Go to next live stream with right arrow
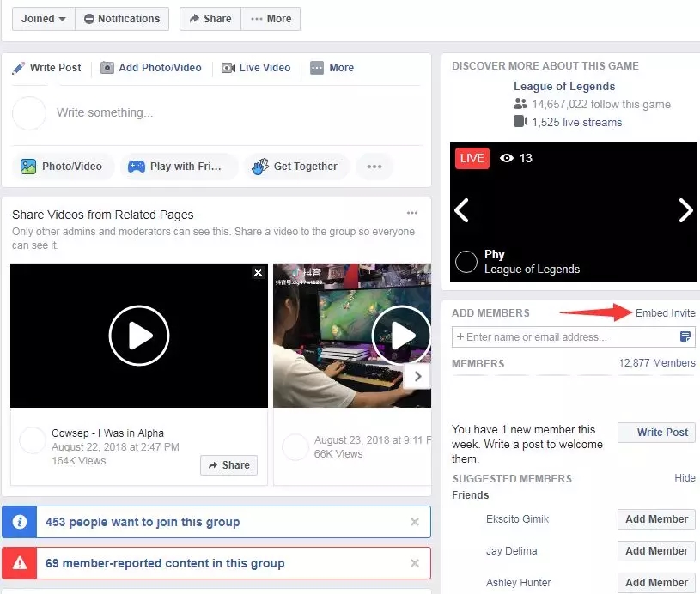 point(685,210)
